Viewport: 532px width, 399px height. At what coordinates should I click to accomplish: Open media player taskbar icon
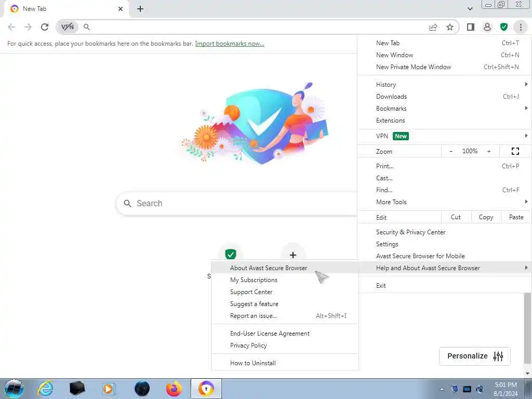click(109, 389)
